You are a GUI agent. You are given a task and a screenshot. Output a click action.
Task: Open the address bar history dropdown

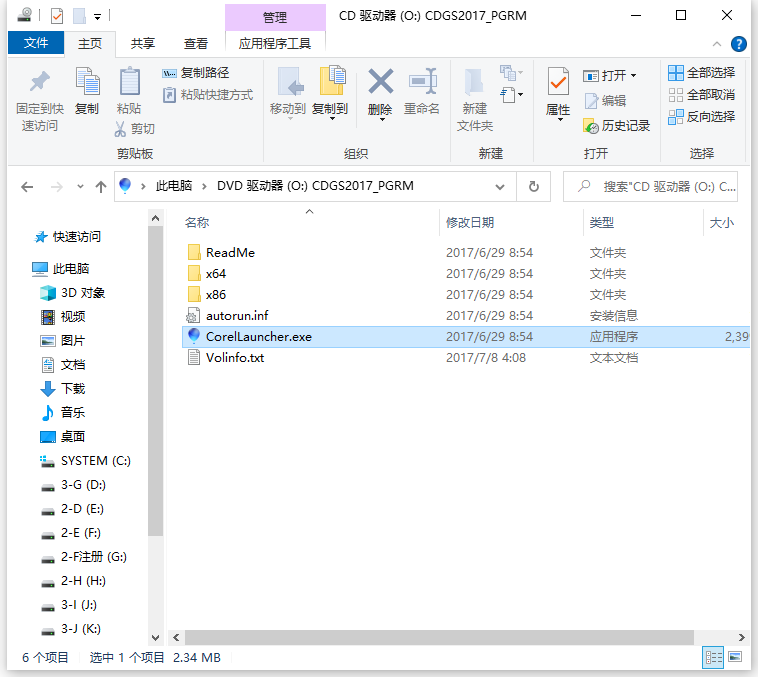point(500,187)
